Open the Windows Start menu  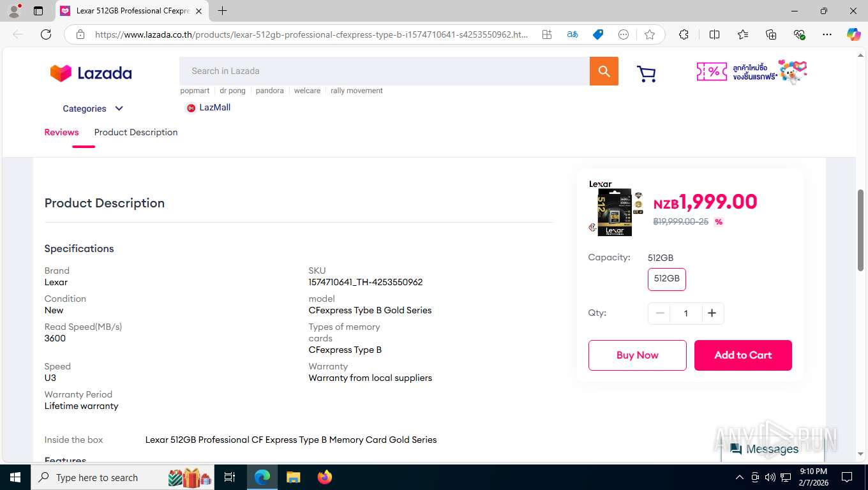coord(15,477)
